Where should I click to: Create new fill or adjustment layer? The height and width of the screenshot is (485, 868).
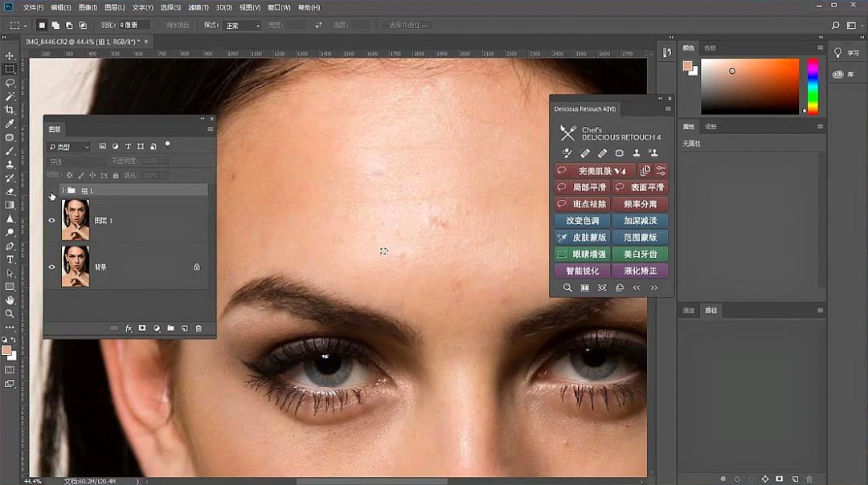coord(157,328)
